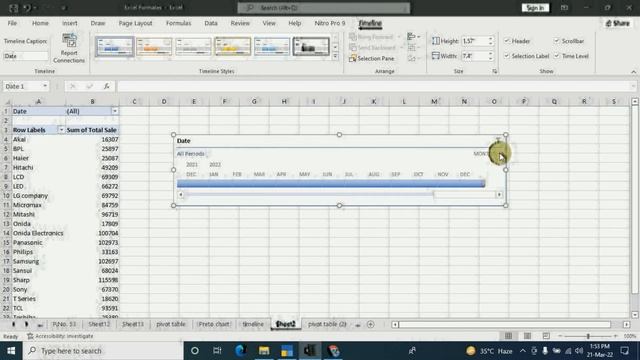Image resolution: width=640 pixels, height=360 pixels.
Task: Toggle the Time Level checkbox
Action: (x=556, y=56)
